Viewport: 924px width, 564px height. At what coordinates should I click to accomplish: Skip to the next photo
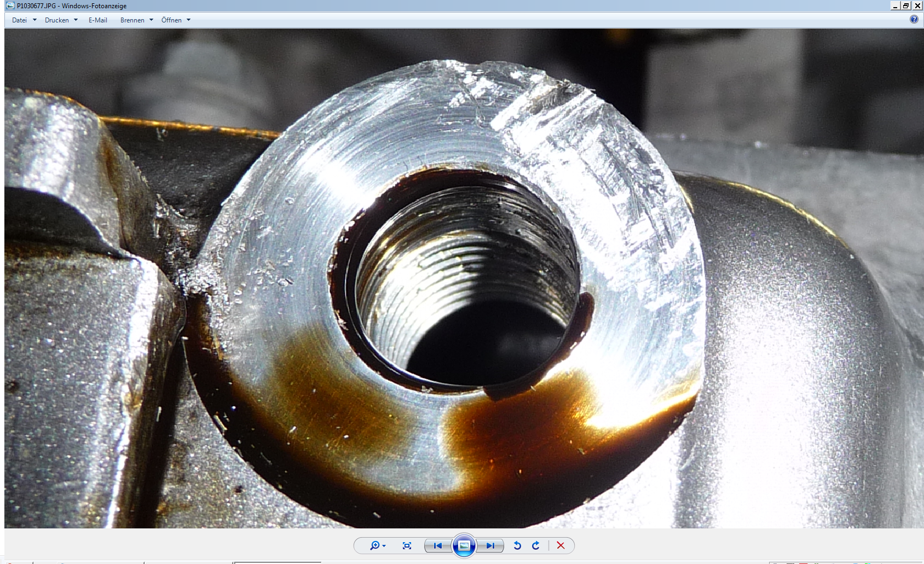pyautogui.click(x=490, y=545)
